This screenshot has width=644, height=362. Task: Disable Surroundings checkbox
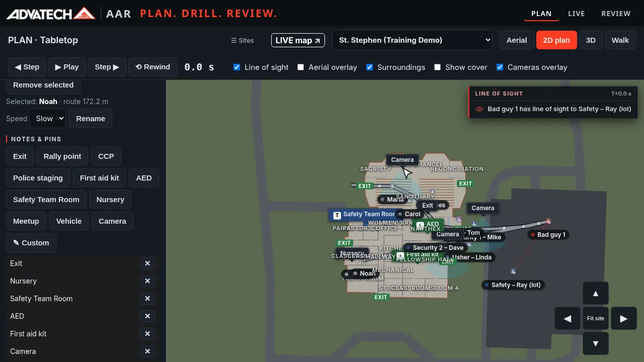(369, 67)
